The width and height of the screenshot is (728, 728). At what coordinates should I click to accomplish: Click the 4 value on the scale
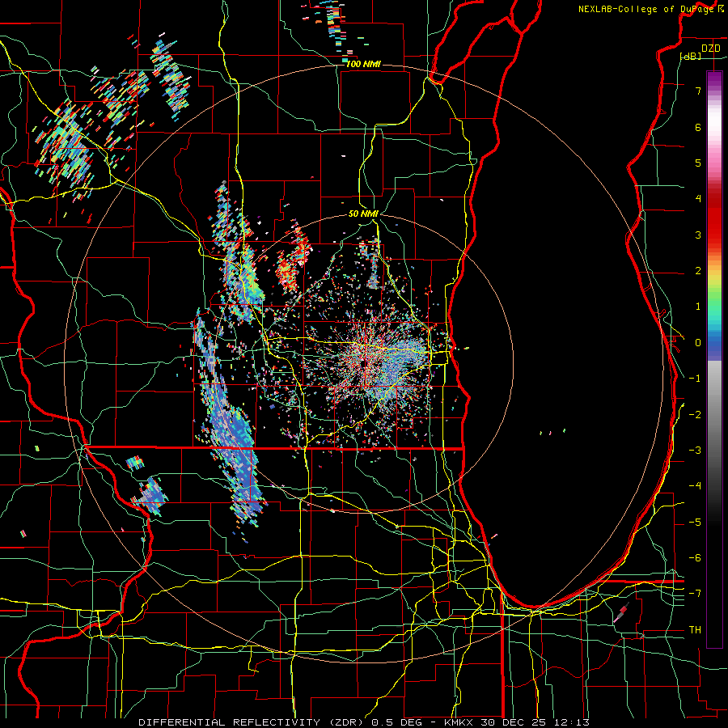pos(698,199)
